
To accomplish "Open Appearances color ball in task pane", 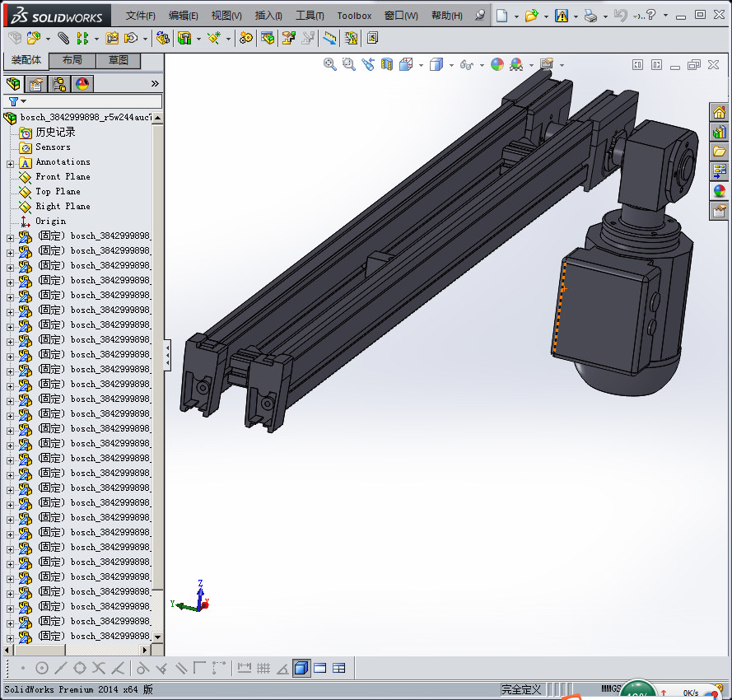I will [719, 191].
